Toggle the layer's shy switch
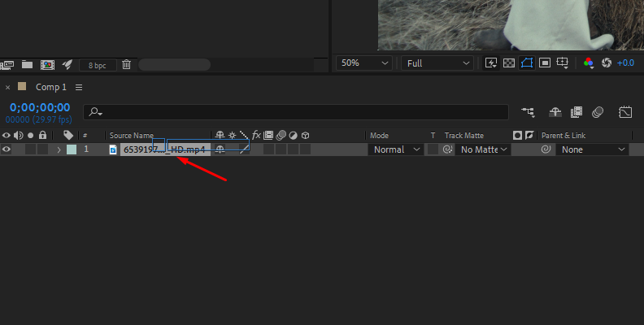Screen dimensions: 644x325 [220, 149]
